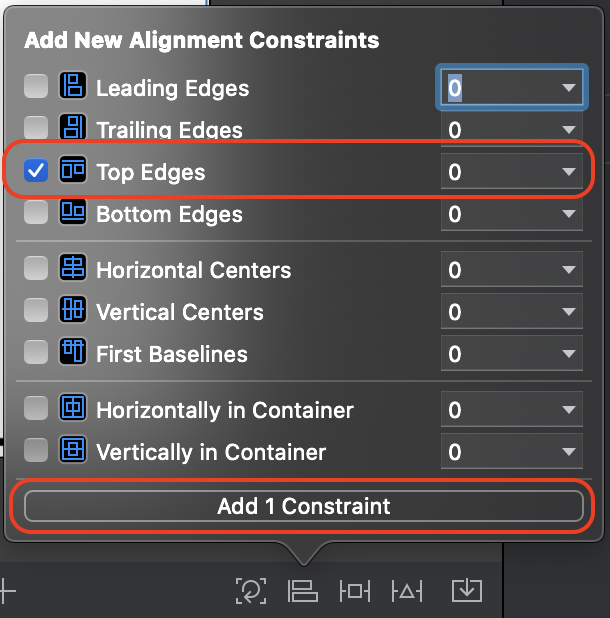Click the Horizontal Centers alignment icon
Image resolution: width=610 pixels, height=618 pixels.
tap(73, 267)
